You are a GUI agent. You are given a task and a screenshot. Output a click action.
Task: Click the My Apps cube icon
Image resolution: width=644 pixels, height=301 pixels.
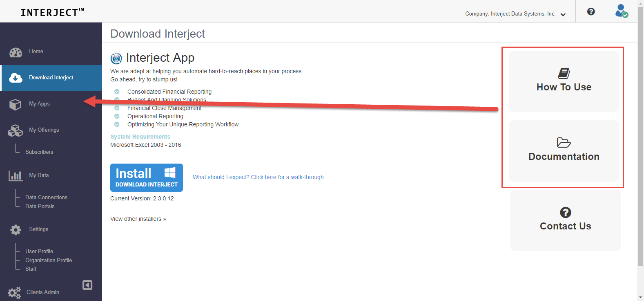(15, 105)
